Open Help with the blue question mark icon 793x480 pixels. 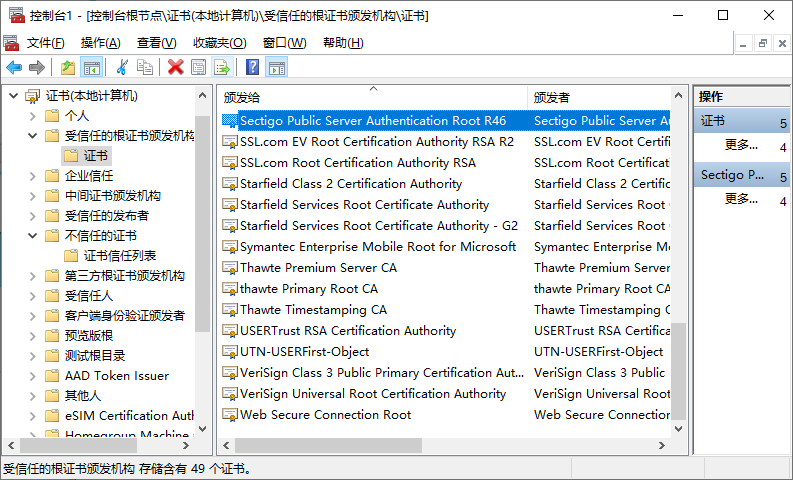pos(253,67)
